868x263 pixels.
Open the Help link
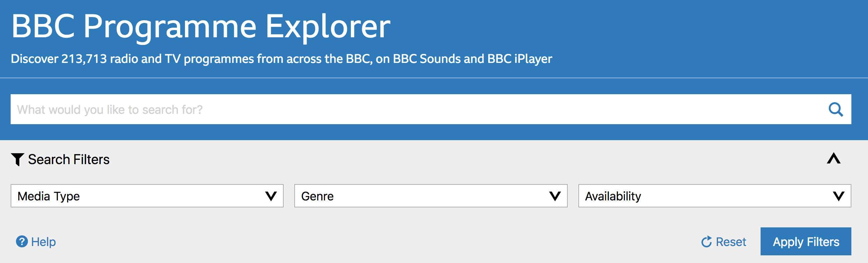[44, 242]
